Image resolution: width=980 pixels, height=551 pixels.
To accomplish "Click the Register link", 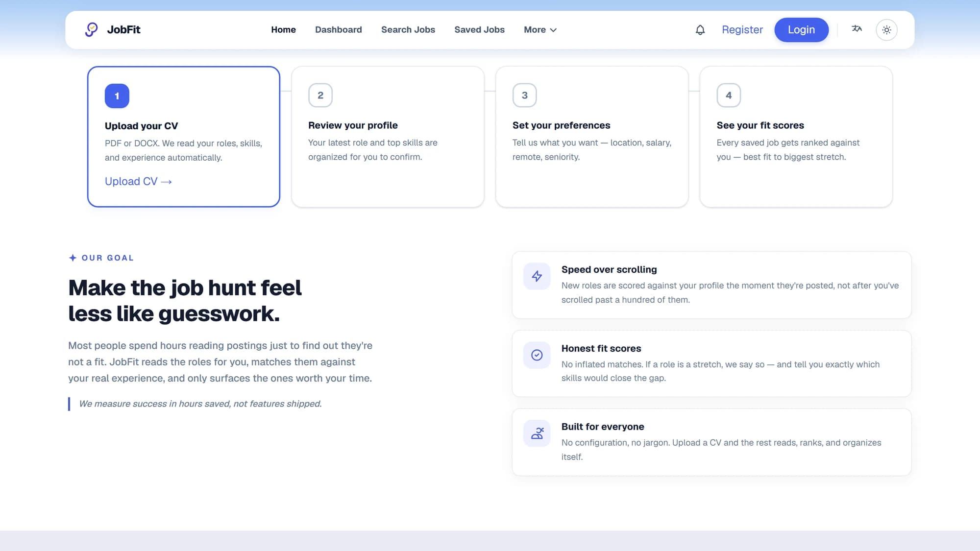I will [742, 30].
